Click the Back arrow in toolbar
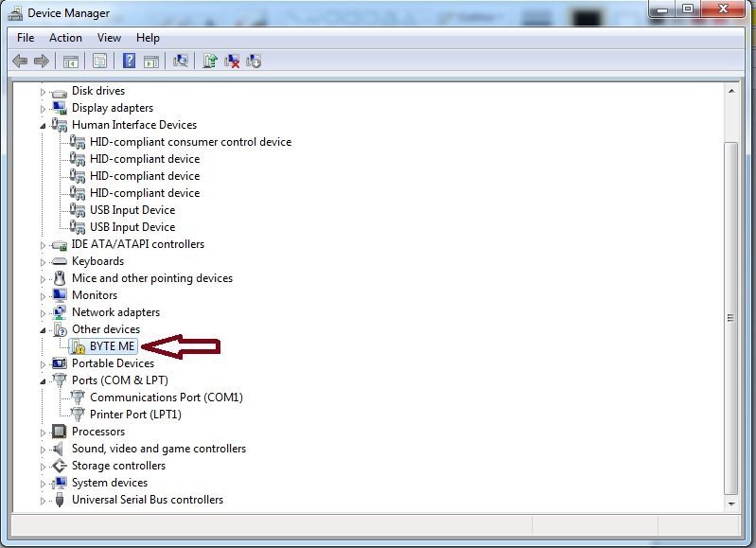The height and width of the screenshot is (548, 756). click(20, 61)
